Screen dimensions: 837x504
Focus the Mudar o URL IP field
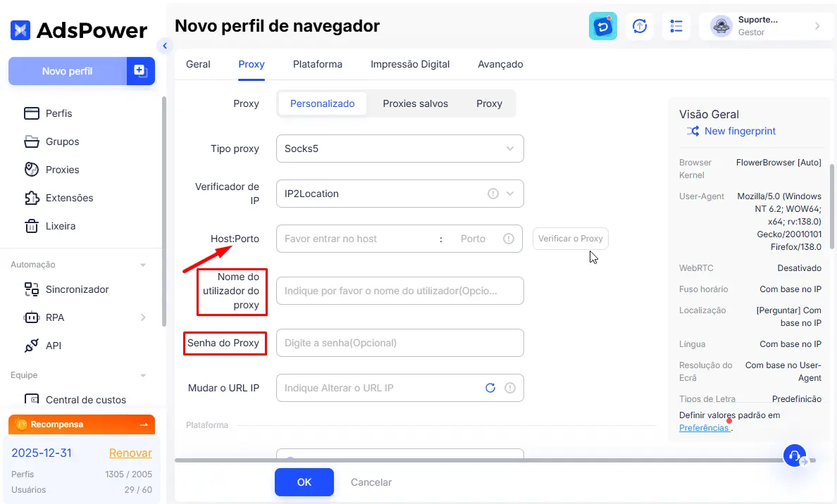(x=399, y=388)
